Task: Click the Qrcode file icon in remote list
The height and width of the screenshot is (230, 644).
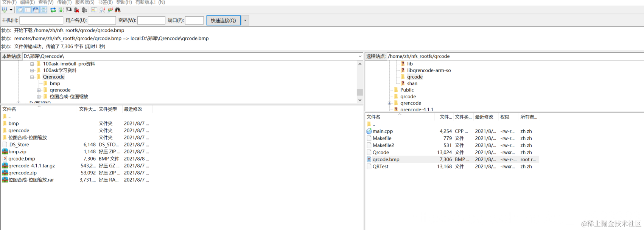Action: (369, 152)
